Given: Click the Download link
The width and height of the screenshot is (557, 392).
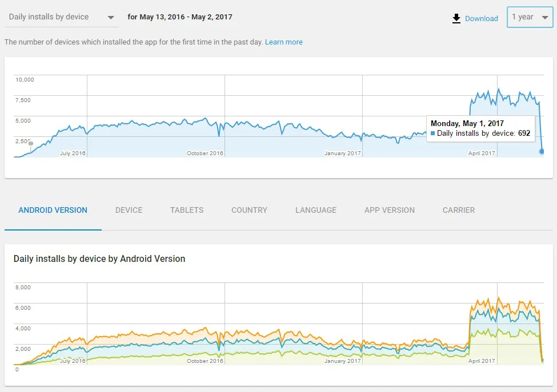Looking at the screenshot, I should coord(482,18).
